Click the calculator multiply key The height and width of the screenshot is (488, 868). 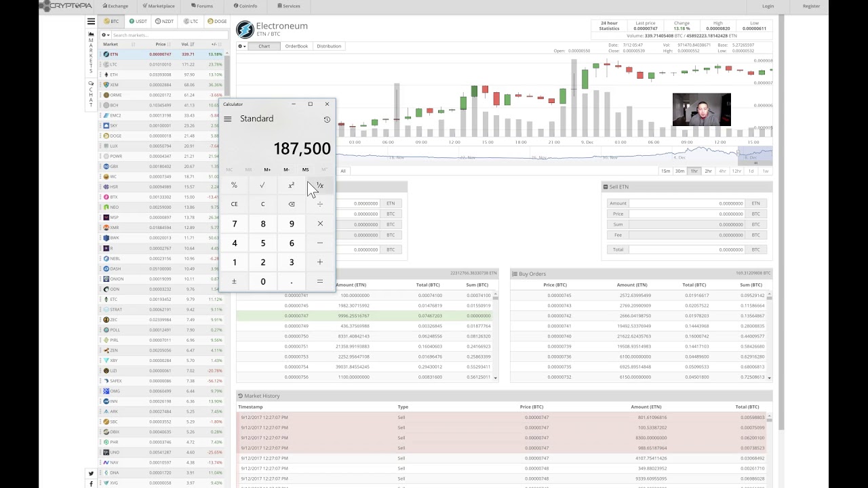tap(320, 224)
